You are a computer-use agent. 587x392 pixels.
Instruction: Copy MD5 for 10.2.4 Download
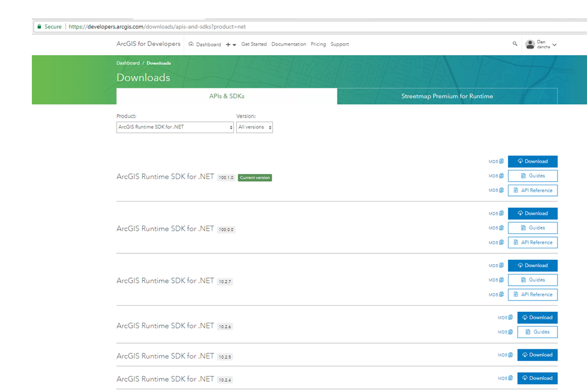[x=505, y=378]
